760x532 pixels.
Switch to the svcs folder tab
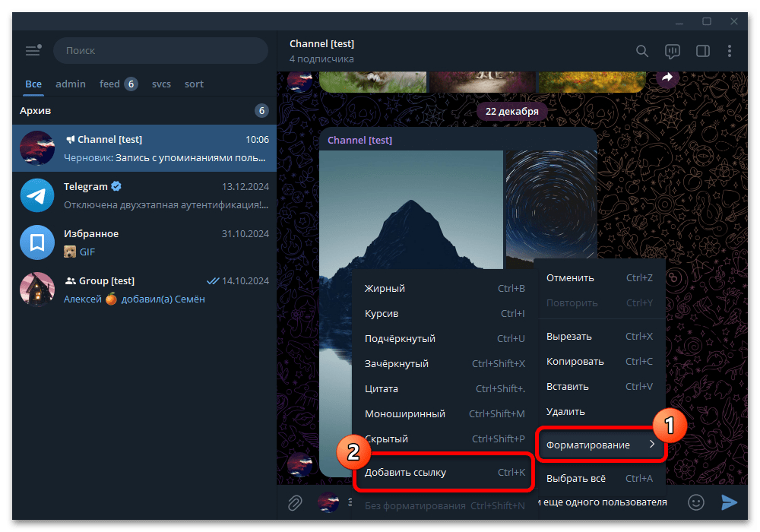pyautogui.click(x=161, y=84)
